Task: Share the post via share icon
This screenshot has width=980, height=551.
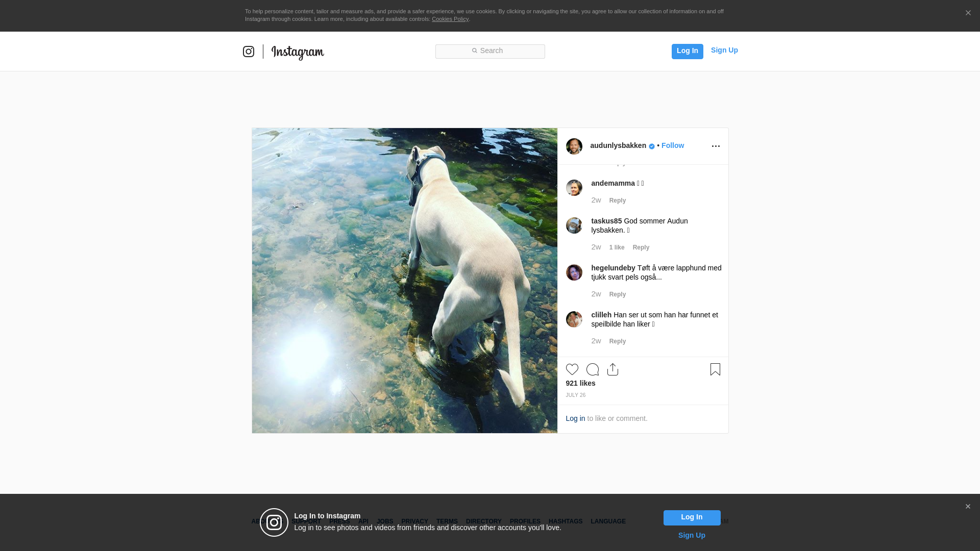Action: 612,369
